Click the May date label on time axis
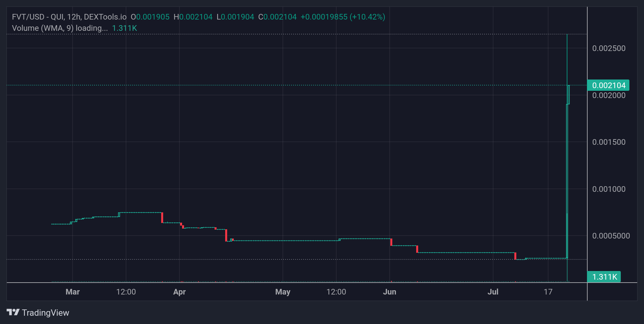This screenshot has height=324, width=644. pos(283,292)
